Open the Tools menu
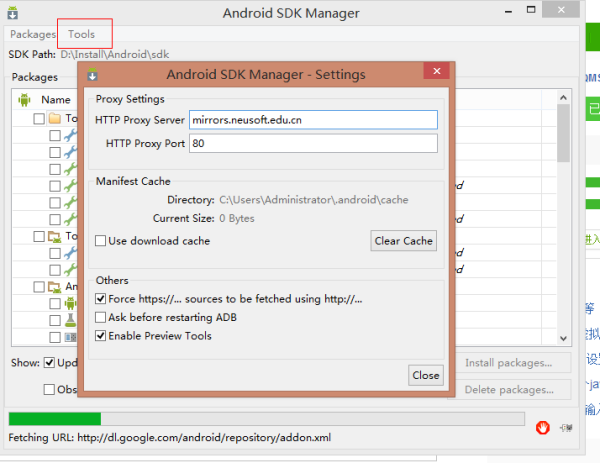Image resolution: width=600 pixels, height=463 pixels. tap(82, 34)
